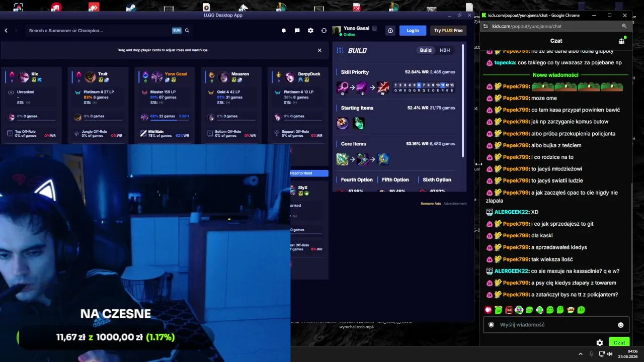The height and width of the screenshot is (362, 644).
Task: Click the Skill Priority heading
Action: pyautogui.click(x=355, y=72)
